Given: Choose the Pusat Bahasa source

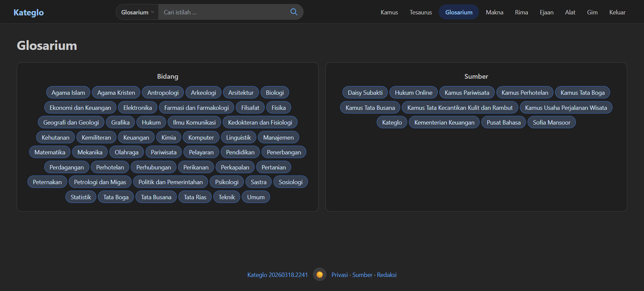Looking at the screenshot, I should (503, 122).
